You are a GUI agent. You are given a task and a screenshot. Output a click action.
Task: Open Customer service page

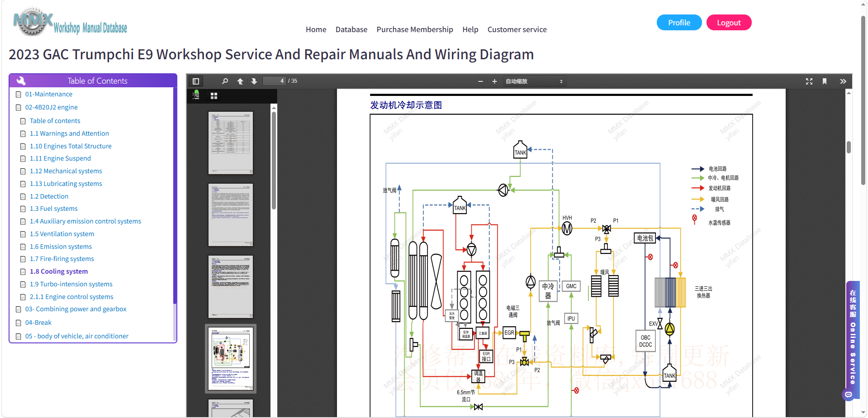517,29
